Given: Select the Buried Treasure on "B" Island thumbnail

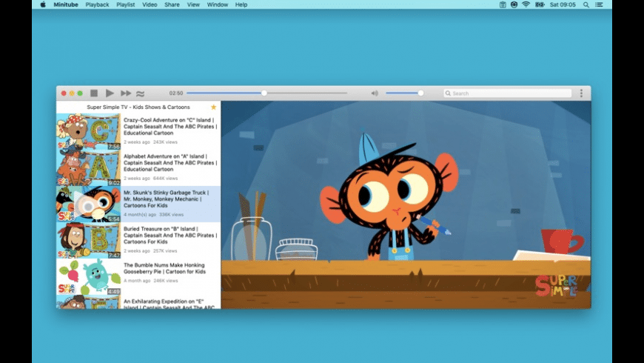Looking at the screenshot, I should pos(88,240).
